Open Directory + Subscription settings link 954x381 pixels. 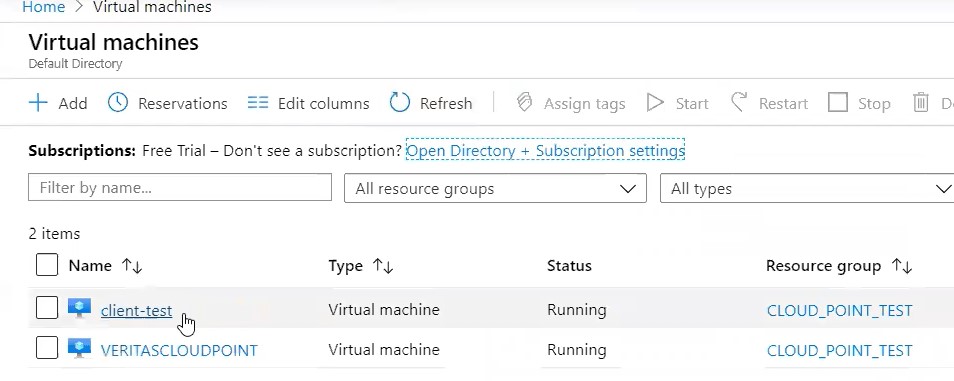click(545, 150)
